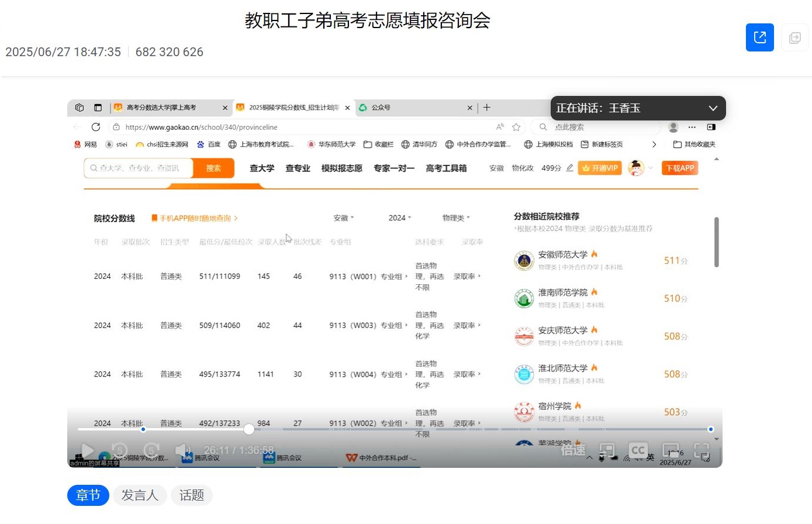812x524 pixels.
Task: Mute the recording's volume
Action: 183,450
